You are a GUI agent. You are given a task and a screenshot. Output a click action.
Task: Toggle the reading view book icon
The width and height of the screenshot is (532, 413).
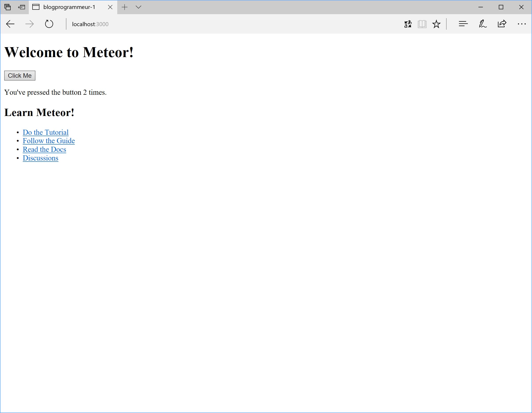point(422,24)
